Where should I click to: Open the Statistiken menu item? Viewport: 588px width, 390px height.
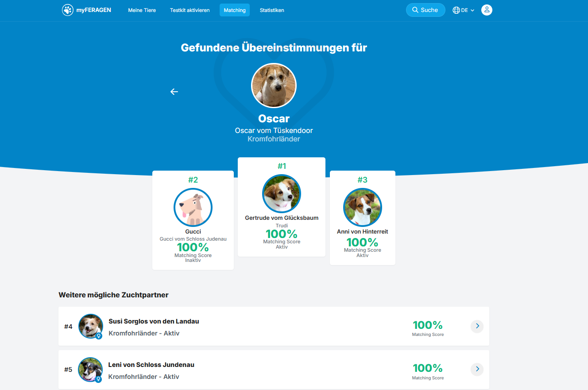271,10
